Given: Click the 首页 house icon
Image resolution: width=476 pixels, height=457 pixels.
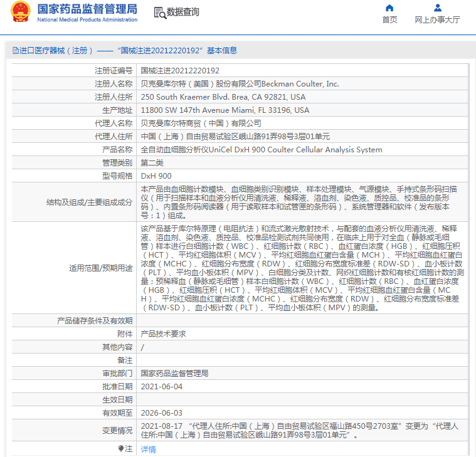Looking at the screenshot, I should [x=389, y=8].
